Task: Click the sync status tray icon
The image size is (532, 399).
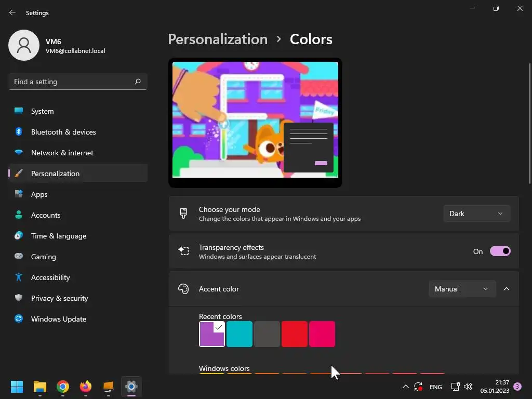Action: click(x=418, y=387)
